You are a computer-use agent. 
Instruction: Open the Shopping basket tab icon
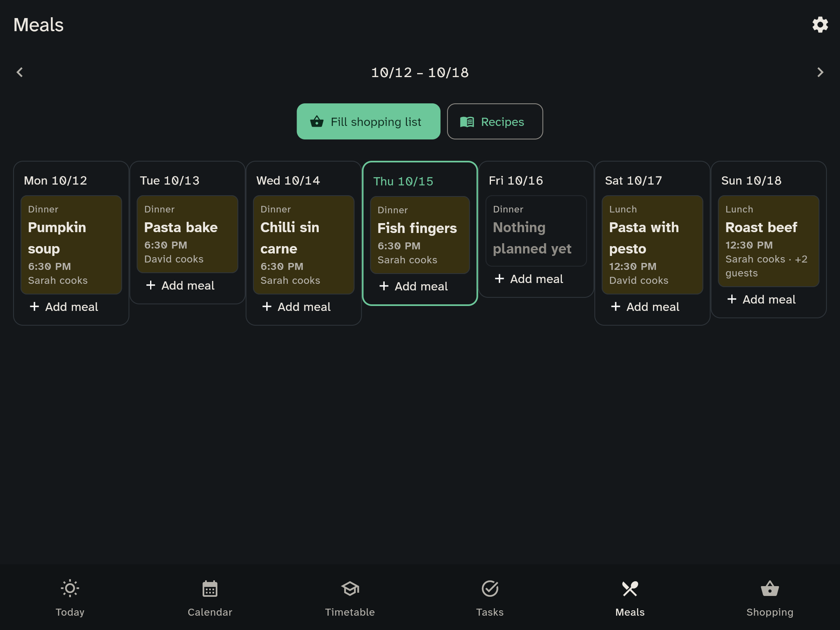pos(770,589)
